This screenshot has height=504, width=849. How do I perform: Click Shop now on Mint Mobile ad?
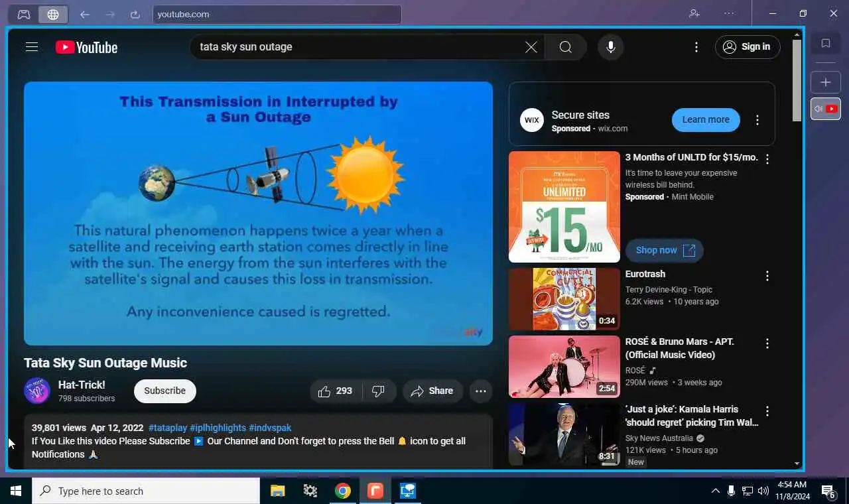[x=665, y=250]
